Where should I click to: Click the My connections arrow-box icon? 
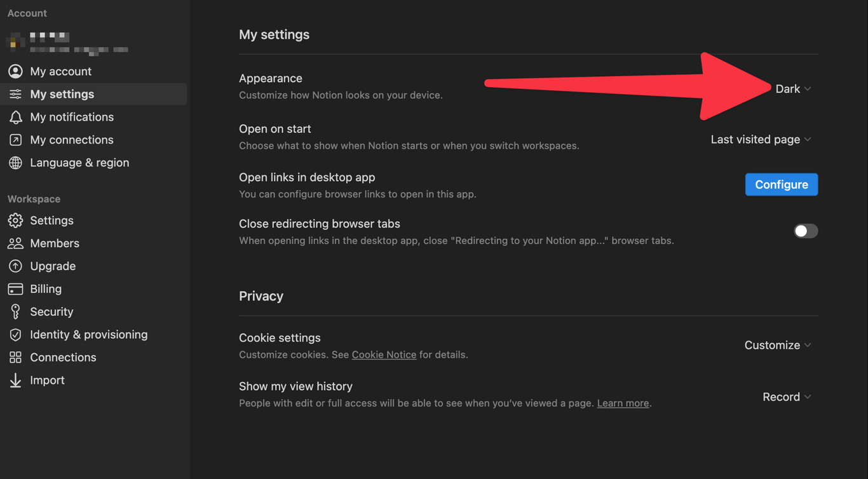[x=15, y=140]
